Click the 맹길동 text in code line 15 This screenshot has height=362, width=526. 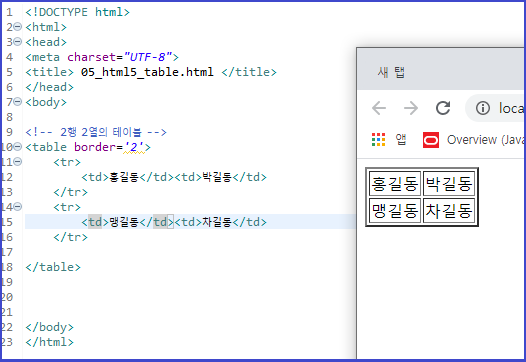tap(124, 222)
